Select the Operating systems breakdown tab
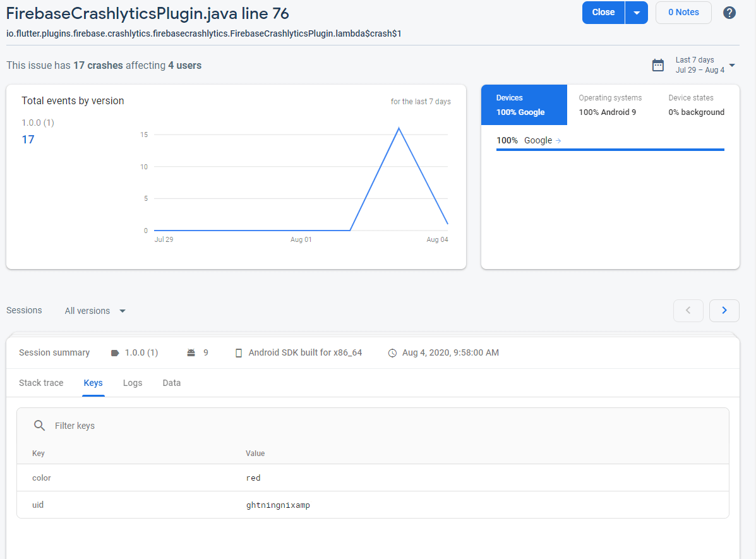756x559 pixels. (610, 105)
